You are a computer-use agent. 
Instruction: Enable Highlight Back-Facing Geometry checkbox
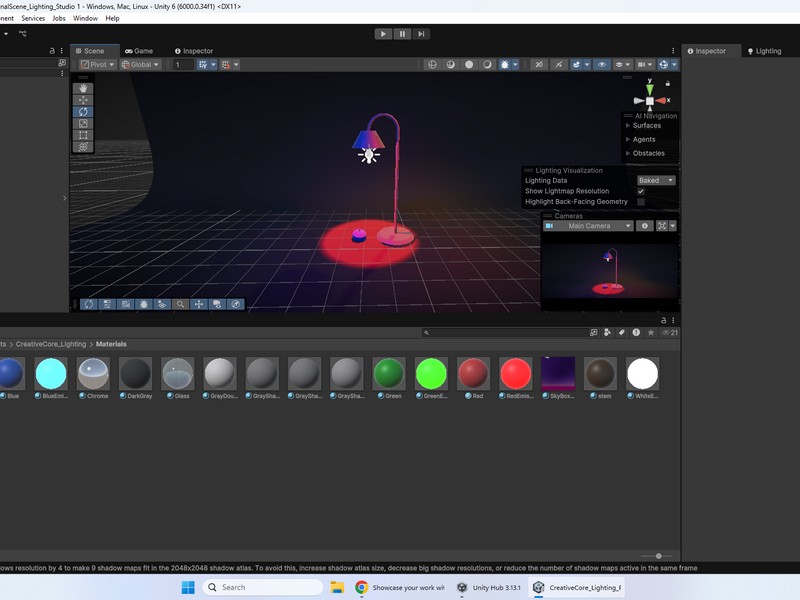point(641,202)
